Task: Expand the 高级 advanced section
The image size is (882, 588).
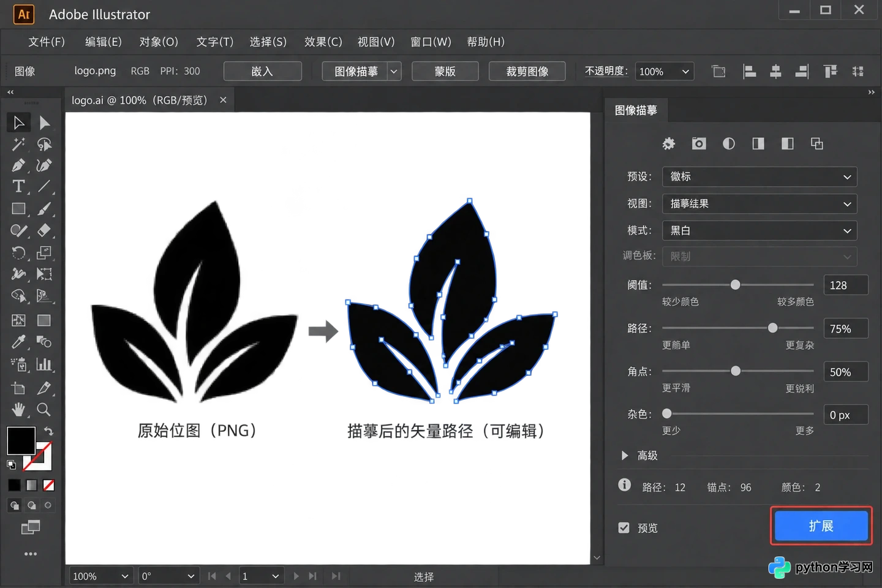Action: [x=625, y=456]
